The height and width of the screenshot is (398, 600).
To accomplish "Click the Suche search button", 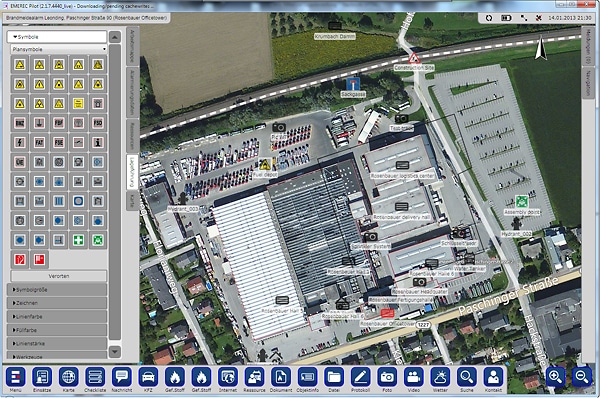I will pyautogui.click(x=466, y=377).
